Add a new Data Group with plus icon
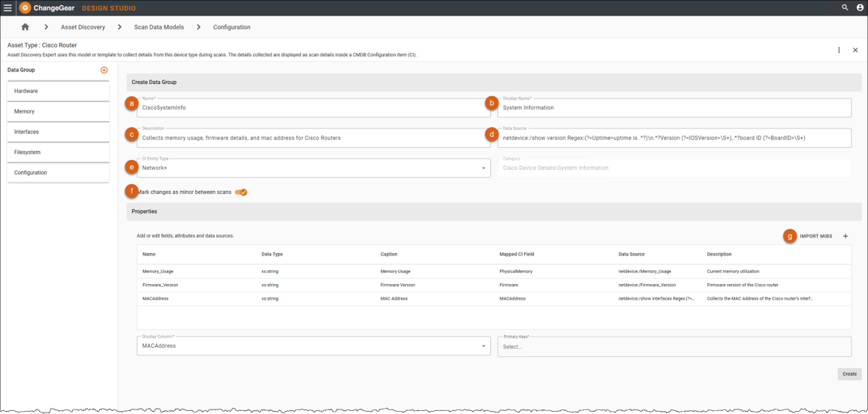Screen dimensions: 868x414 click(x=104, y=70)
